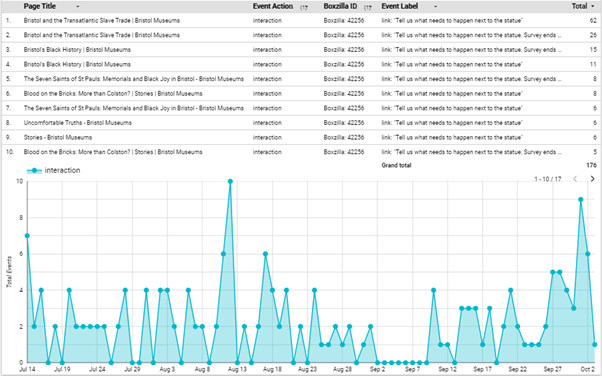Image resolution: width=602 pixels, height=376 pixels.
Task: Click row 5 Seven Saints of St Pauls
Action: click(x=134, y=79)
